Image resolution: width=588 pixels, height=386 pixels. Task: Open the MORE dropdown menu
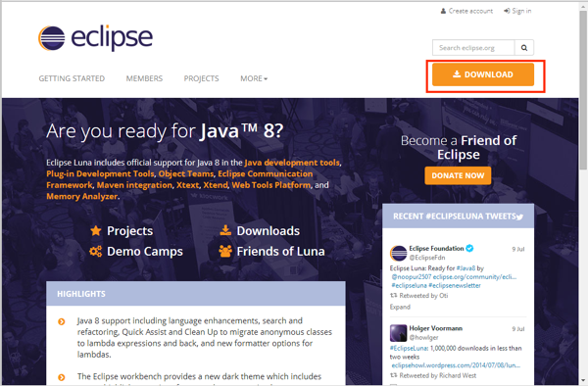pyautogui.click(x=254, y=78)
